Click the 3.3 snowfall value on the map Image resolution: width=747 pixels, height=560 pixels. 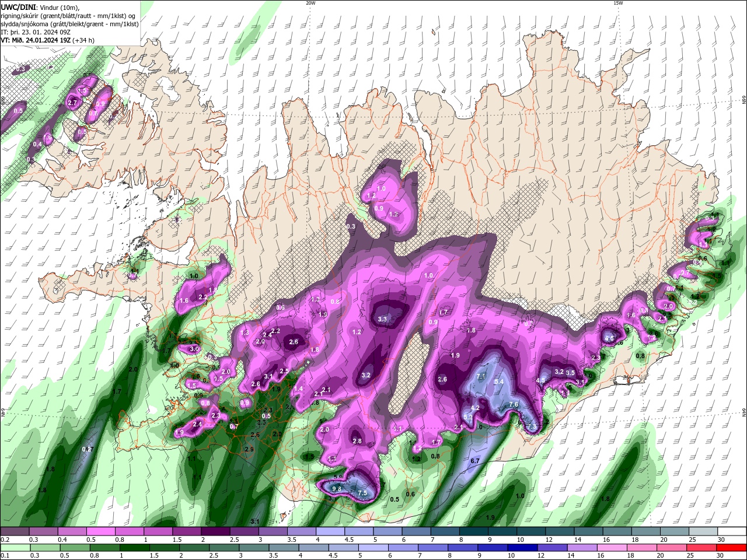click(x=383, y=319)
